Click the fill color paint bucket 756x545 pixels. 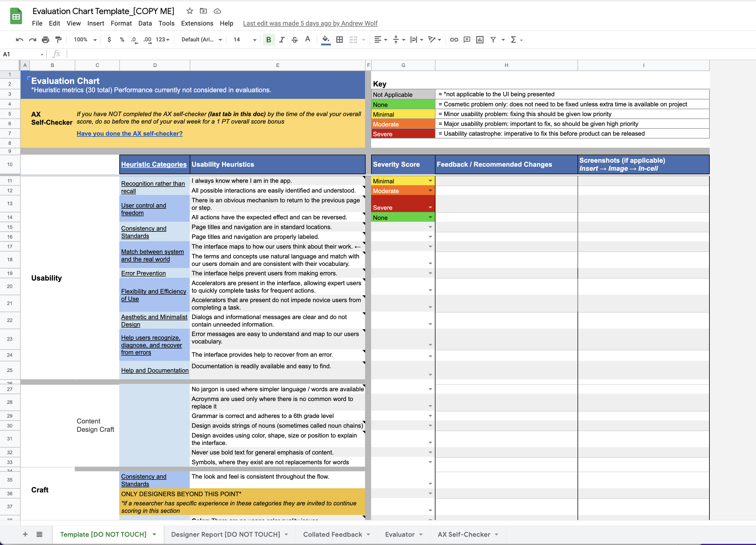(325, 40)
